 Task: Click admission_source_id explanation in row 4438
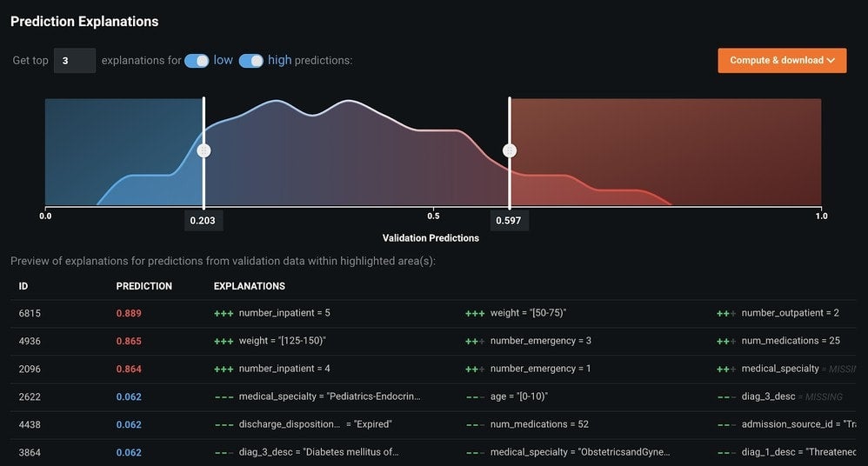point(798,424)
